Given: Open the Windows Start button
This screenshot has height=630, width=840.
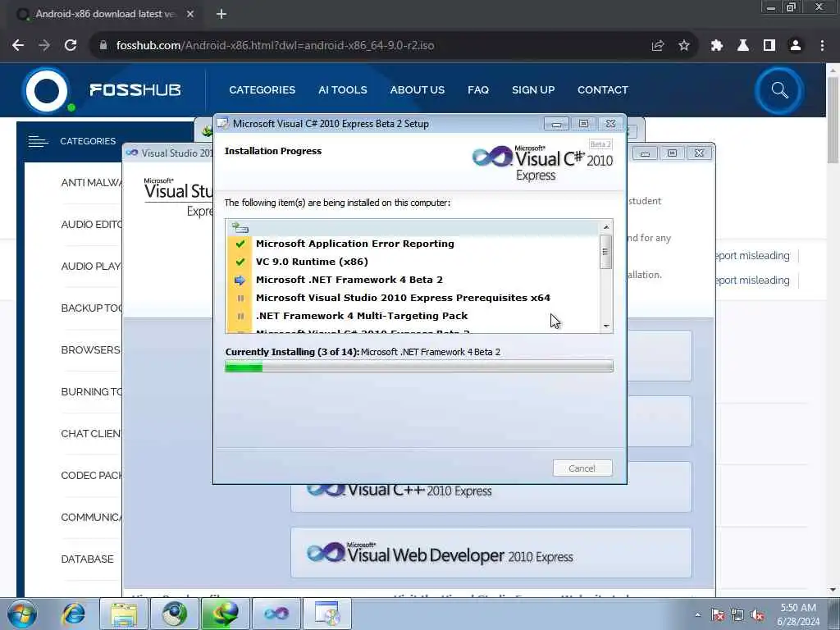Looking at the screenshot, I should 22,614.
